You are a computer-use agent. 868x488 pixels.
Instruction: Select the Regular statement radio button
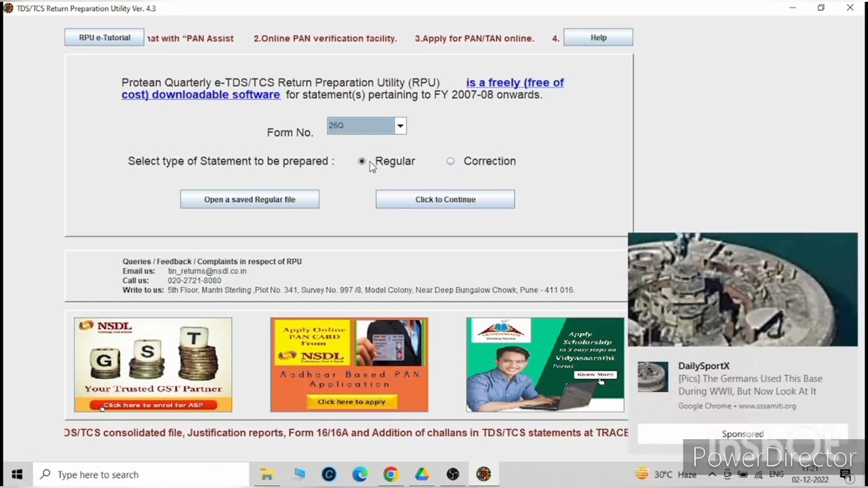pyautogui.click(x=361, y=161)
